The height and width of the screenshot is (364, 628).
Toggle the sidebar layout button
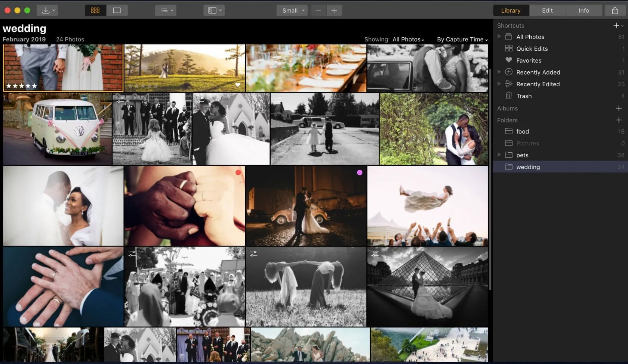tap(215, 10)
